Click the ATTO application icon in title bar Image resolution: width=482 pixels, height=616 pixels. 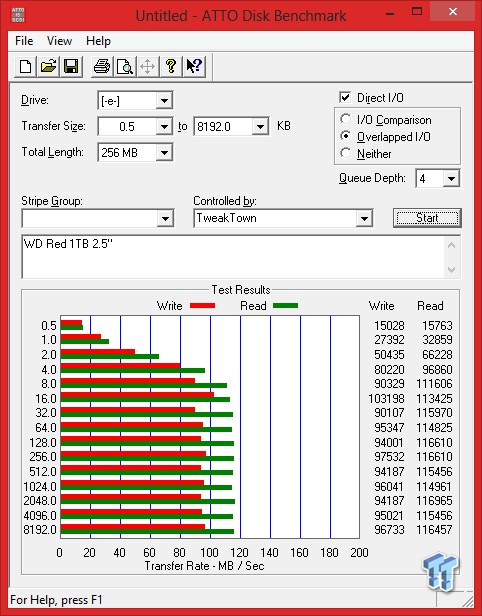18,15
